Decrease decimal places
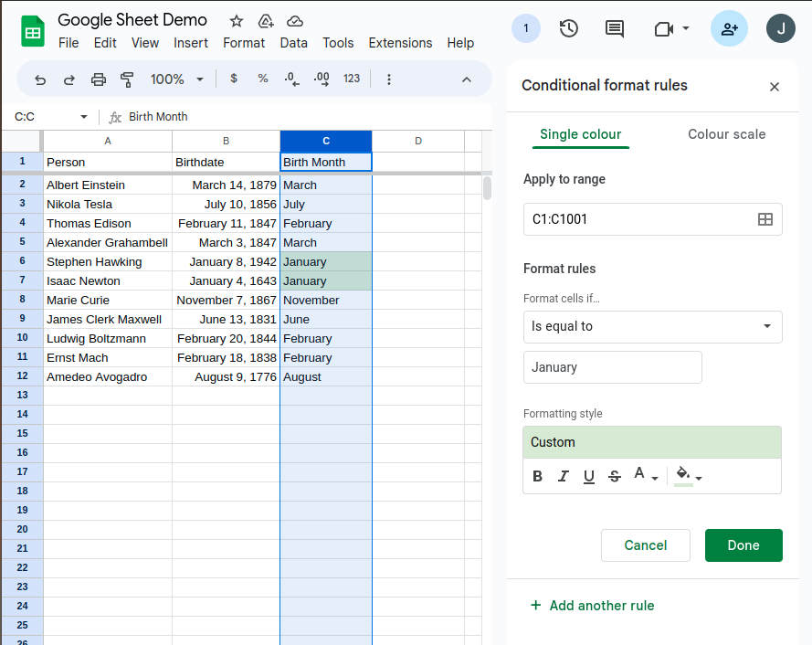812x645 pixels. [x=291, y=79]
